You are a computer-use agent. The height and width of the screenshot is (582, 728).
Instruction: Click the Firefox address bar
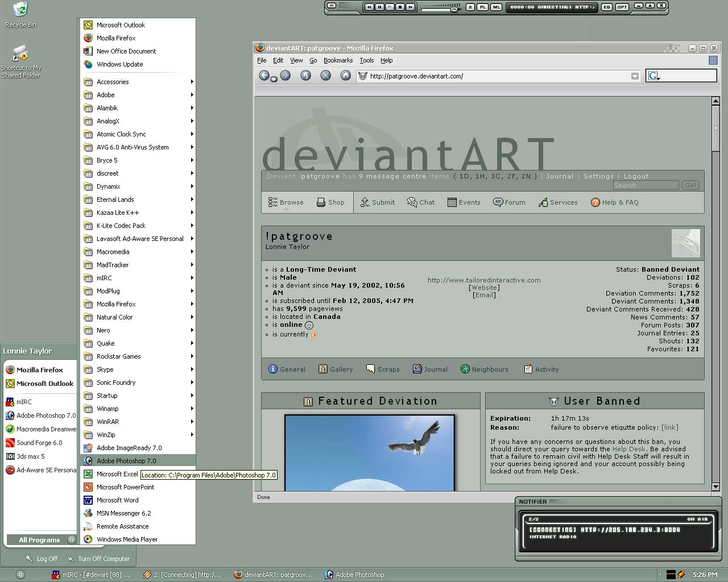498,76
